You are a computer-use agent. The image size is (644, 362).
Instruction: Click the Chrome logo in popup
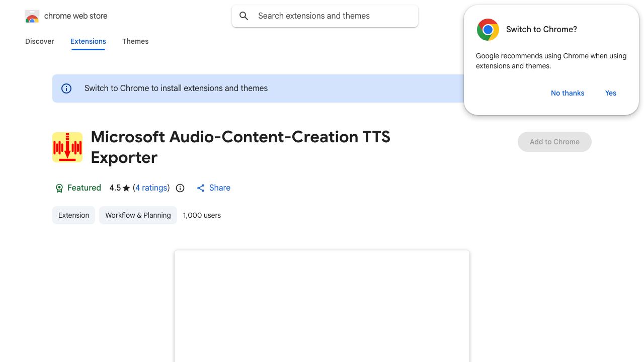tap(488, 30)
